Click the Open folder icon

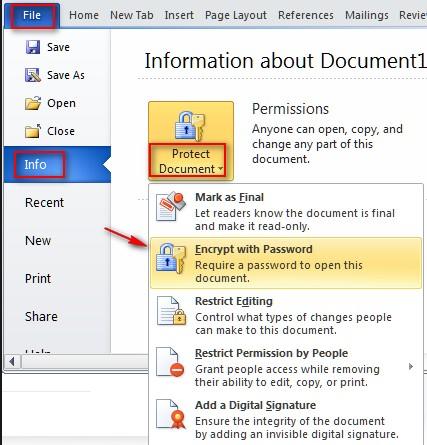[x=33, y=103]
